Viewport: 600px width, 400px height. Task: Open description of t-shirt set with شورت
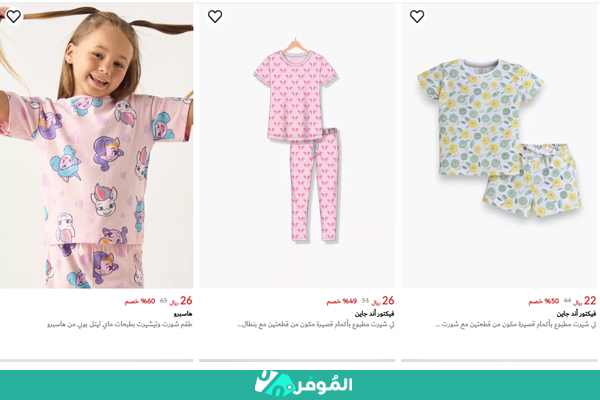click(x=516, y=325)
